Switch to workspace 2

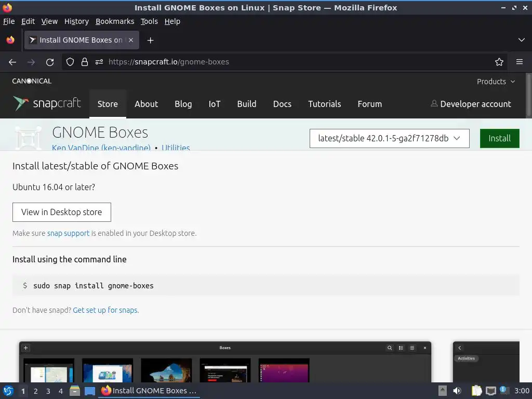click(36, 391)
